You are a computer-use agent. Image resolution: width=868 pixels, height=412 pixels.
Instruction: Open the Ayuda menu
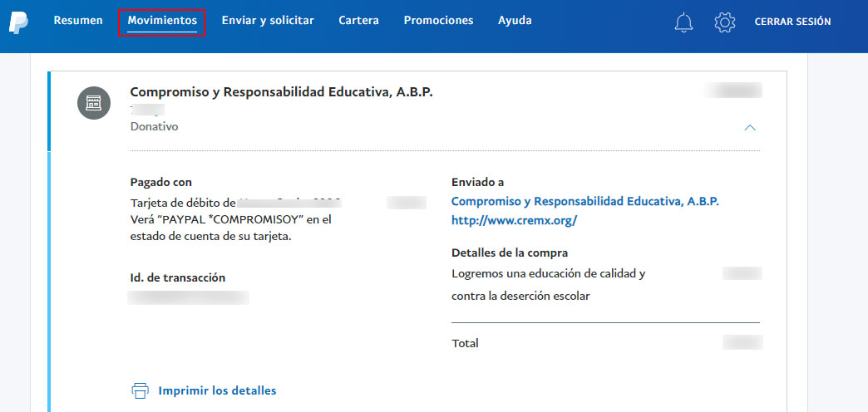(515, 21)
